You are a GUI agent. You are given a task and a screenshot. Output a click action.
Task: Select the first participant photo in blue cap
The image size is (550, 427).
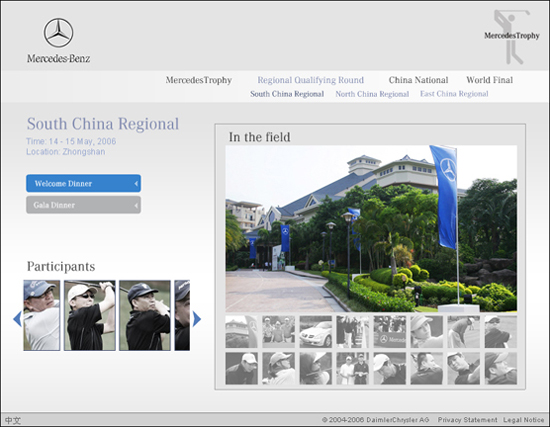[x=42, y=315]
